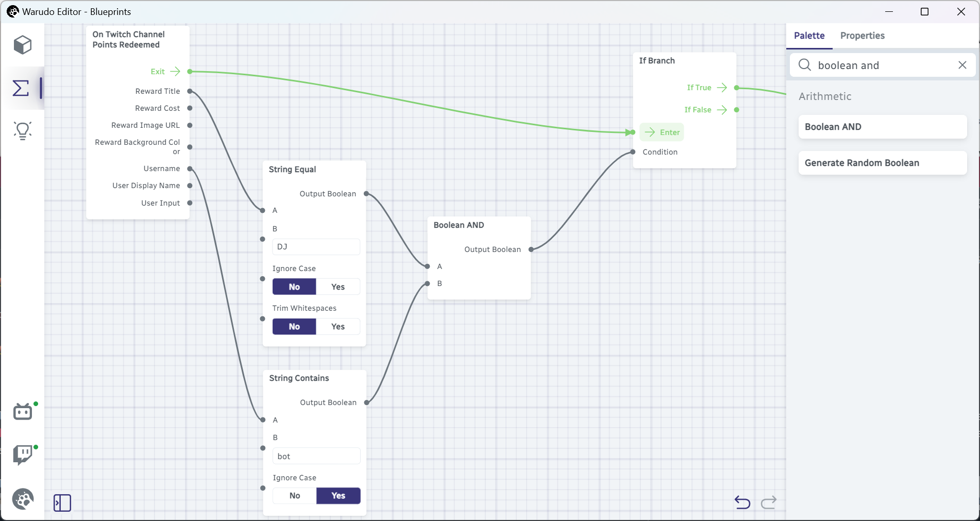This screenshot has width=980, height=521.
Task: Switch to the Properties tab
Action: pyautogui.click(x=862, y=36)
